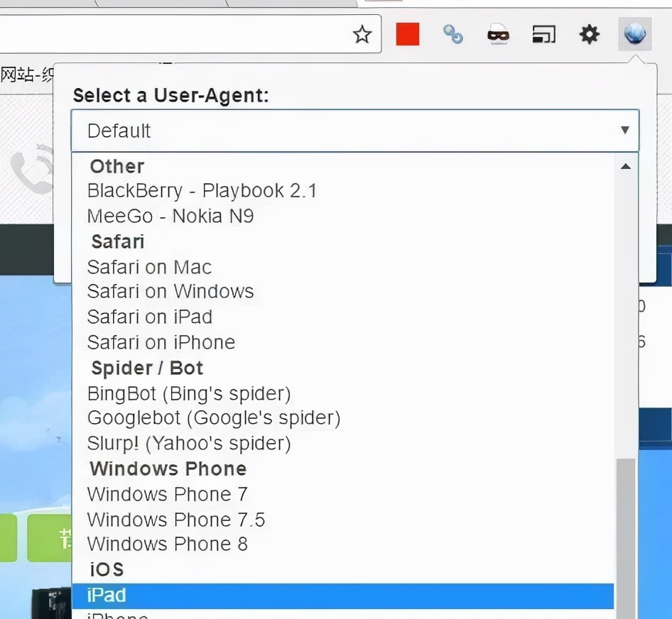Screen dimensions: 672x619
Task: Click the Select a User-Agent label
Action: coord(170,95)
